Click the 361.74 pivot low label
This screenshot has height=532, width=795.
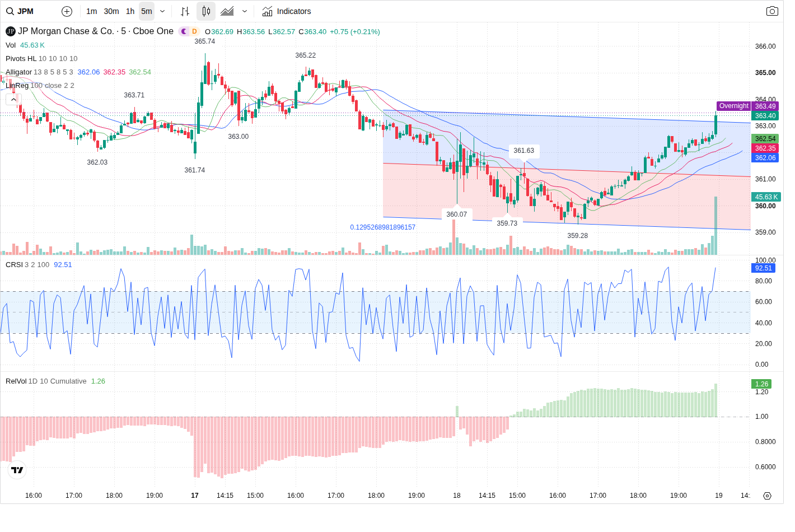pyautogui.click(x=194, y=170)
